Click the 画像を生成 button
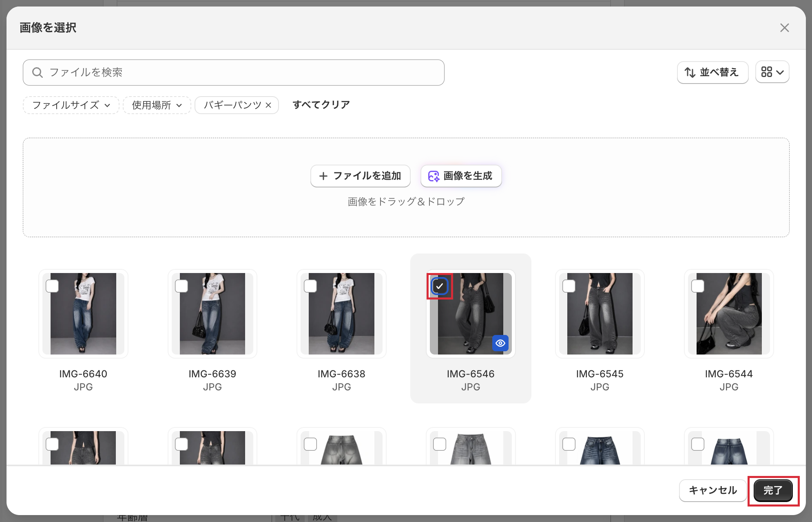Viewport: 812px width, 522px height. 461,176
